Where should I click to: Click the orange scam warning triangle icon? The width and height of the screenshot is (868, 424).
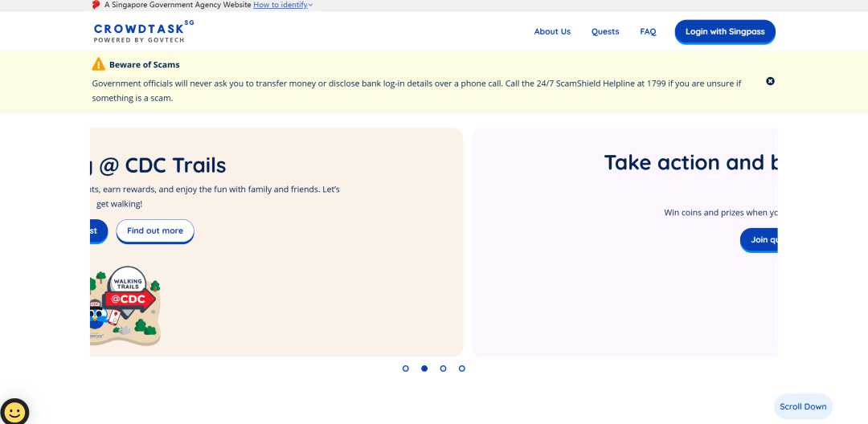[x=98, y=64]
